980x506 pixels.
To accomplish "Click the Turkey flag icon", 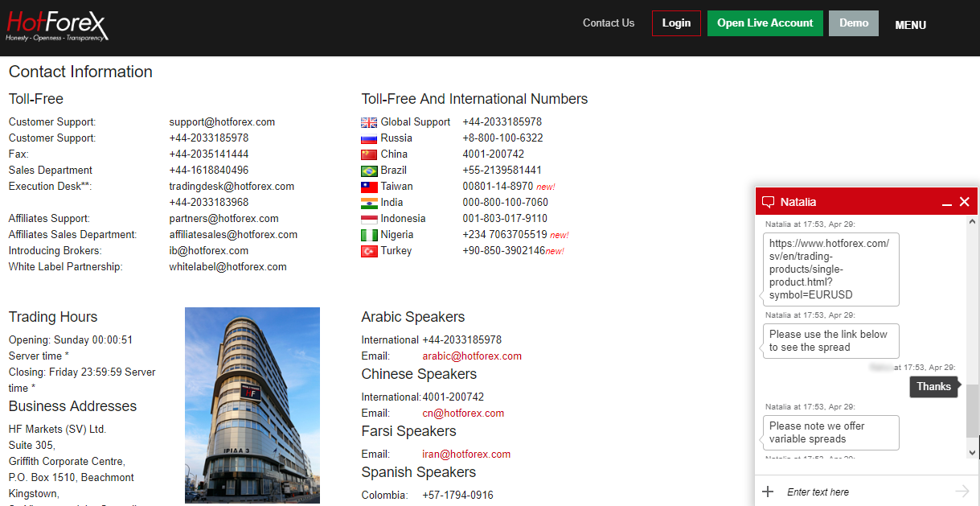I will [x=369, y=251].
